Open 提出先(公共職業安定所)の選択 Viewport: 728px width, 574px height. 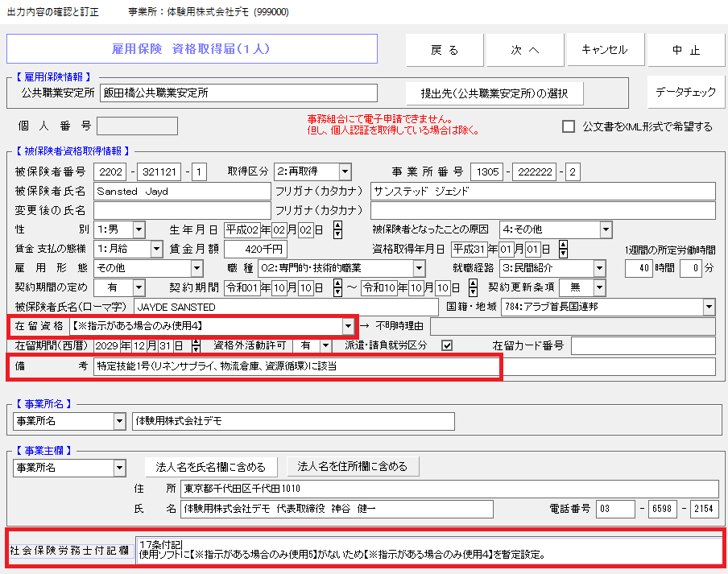click(494, 93)
